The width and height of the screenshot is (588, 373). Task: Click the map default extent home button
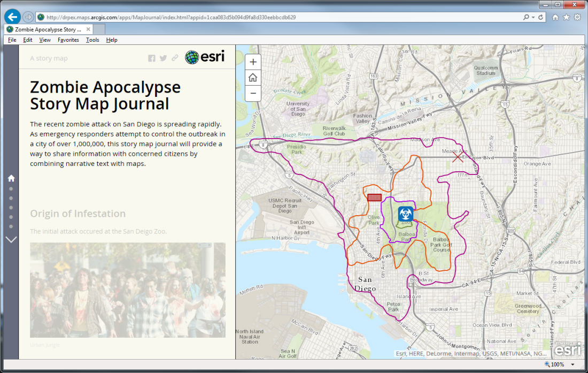click(253, 78)
